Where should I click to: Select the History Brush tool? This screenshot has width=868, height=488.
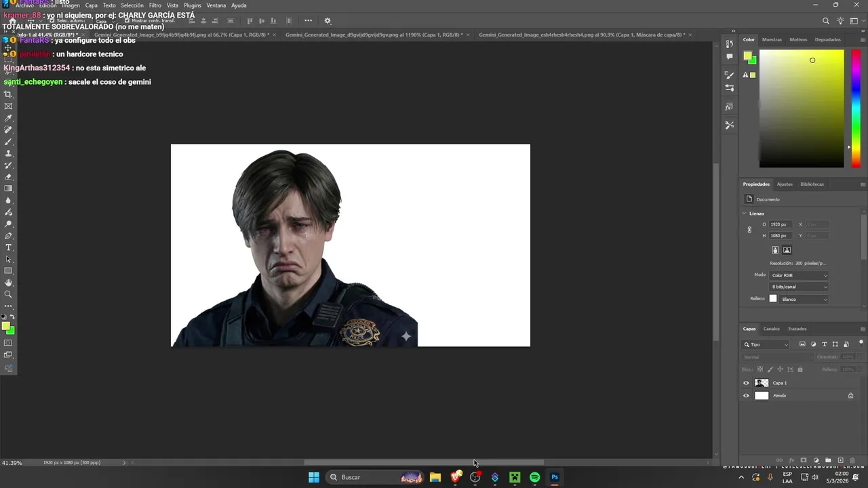[8, 165]
